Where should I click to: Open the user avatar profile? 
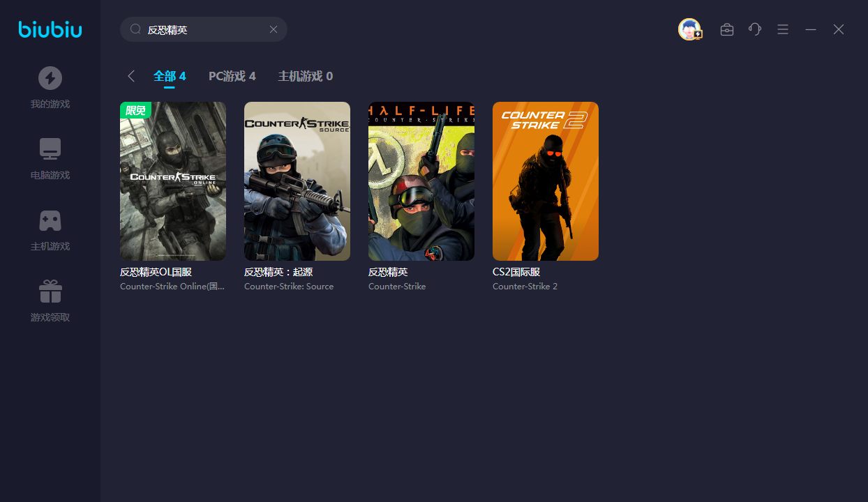click(689, 29)
